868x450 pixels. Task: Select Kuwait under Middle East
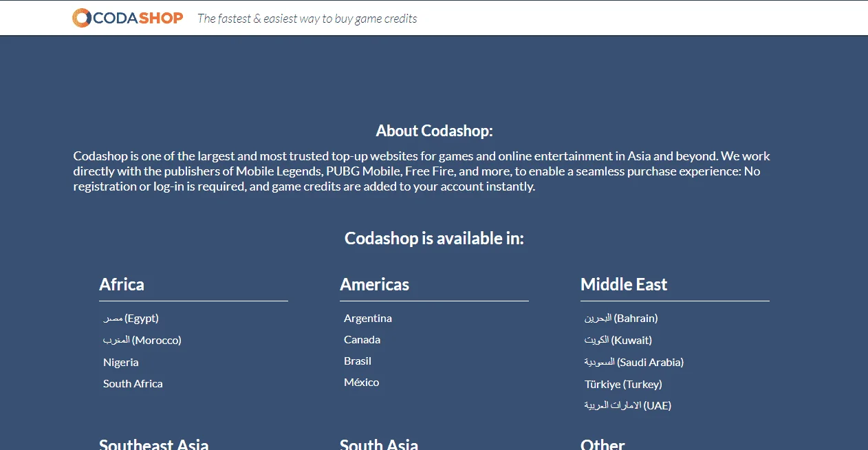(x=618, y=340)
